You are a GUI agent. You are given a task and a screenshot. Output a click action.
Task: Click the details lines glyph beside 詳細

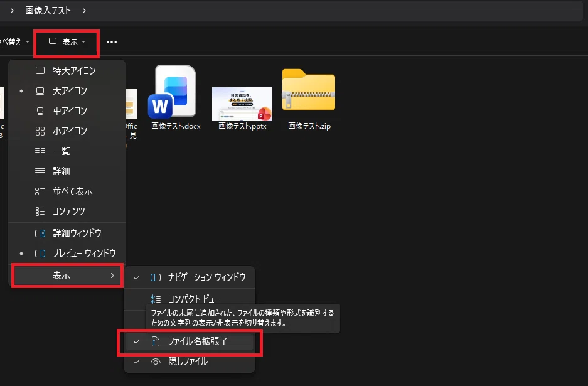tap(40, 171)
